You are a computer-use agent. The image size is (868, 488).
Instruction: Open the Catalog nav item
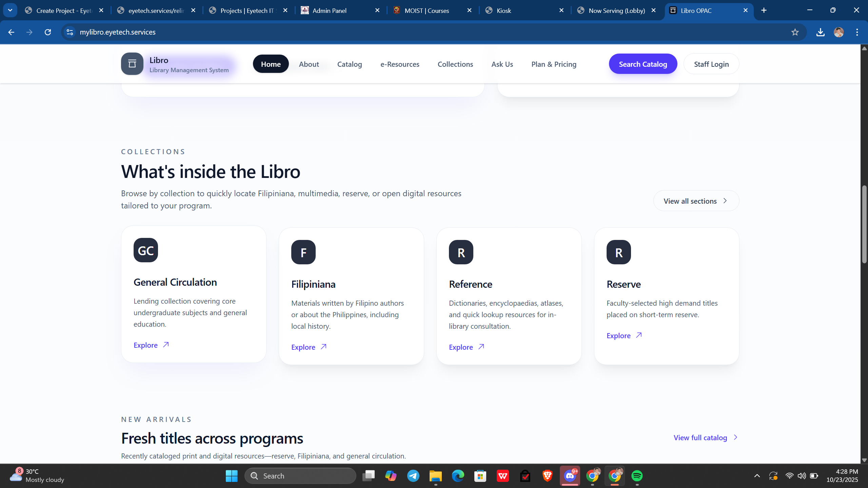tap(349, 64)
